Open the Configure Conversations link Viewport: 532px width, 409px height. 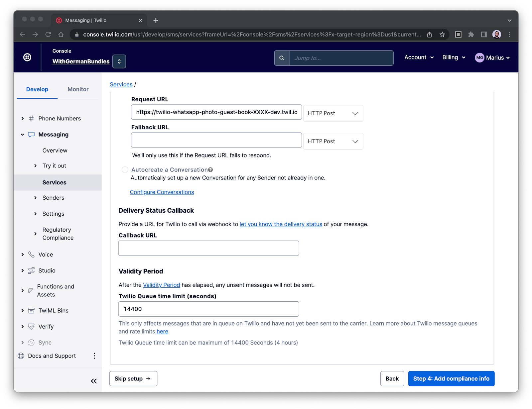click(162, 192)
